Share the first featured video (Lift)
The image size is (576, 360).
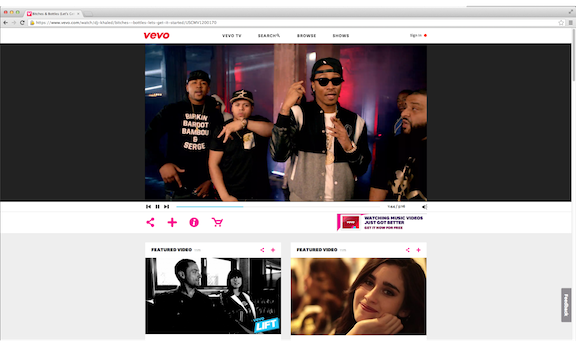[x=262, y=250]
